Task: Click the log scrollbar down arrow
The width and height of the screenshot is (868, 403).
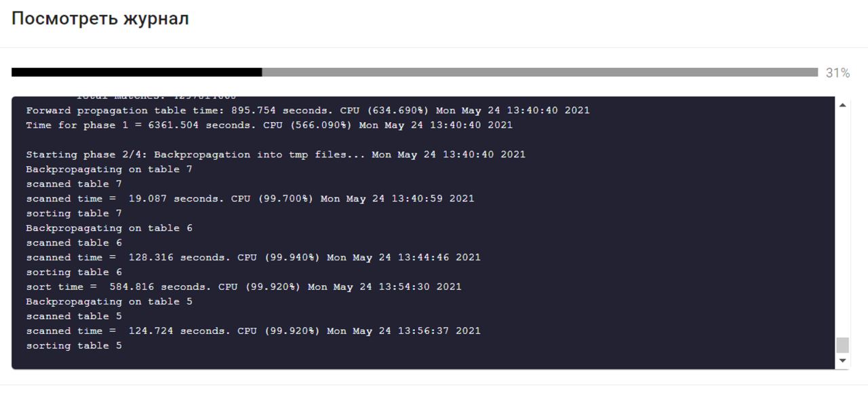Action: point(843,361)
